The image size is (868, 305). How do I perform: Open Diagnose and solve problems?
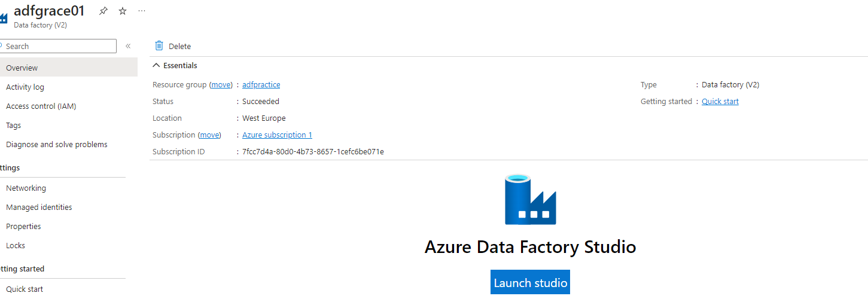(57, 145)
